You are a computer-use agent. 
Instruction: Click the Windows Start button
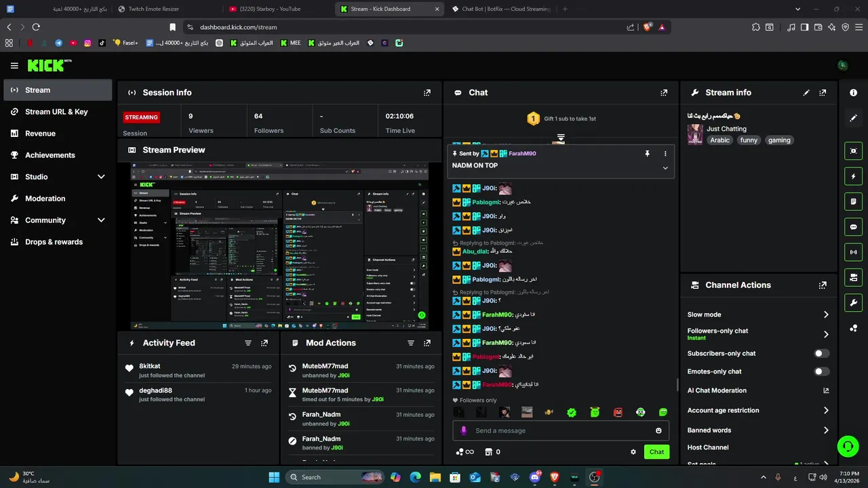pyautogui.click(x=274, y=477)
